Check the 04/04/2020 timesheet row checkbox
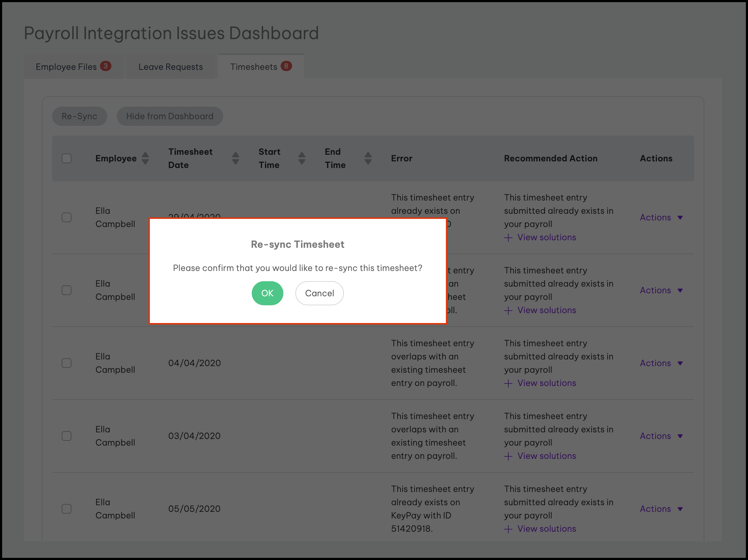 pos(67,363)
